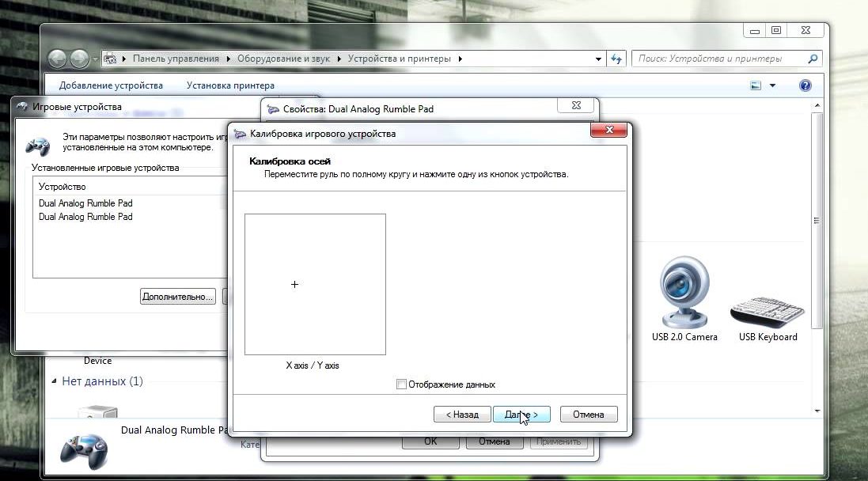Image resolution: width=868 pixels, height=481 pixels.
Task: Click the USB 2.0 Camera device icon
Action: click(x=684, y=291)
